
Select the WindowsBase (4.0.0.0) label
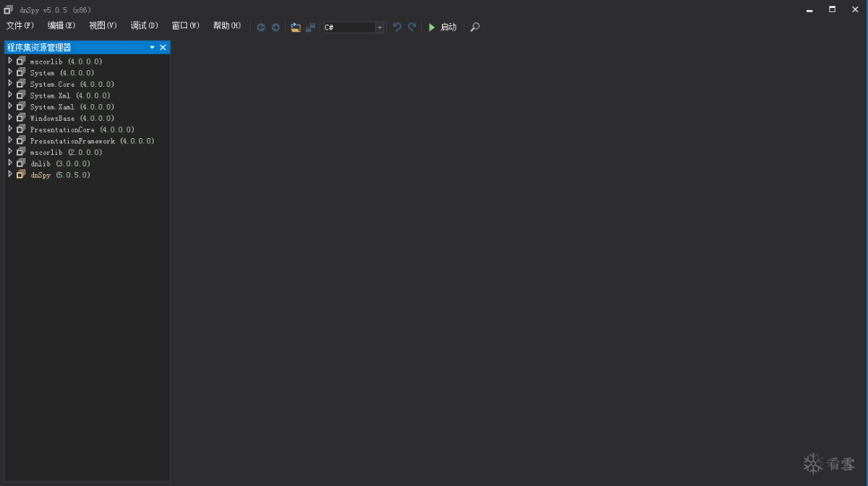[72, 118]
